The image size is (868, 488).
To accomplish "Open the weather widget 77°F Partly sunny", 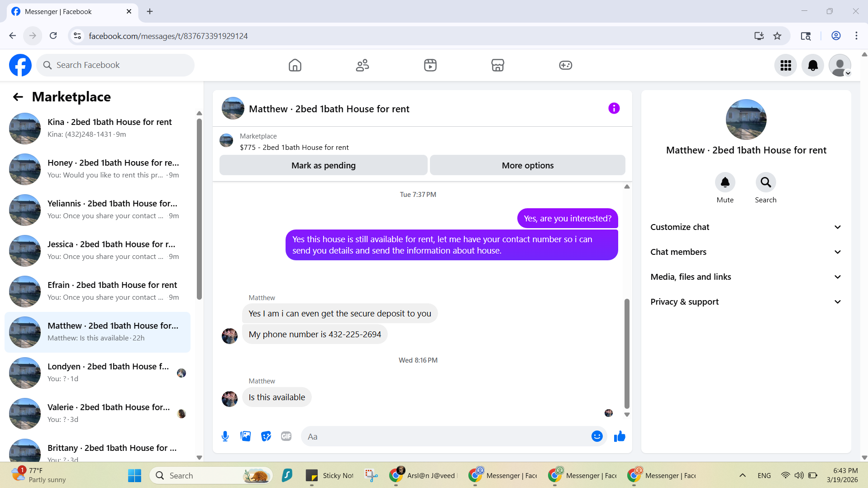I will coord(39,475).
